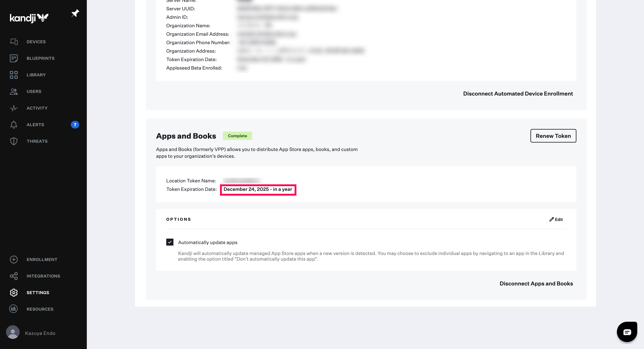Image resolution: width=644 pixels, height=349 pixels.
Task: Click the Location Token Name label
Action: point(191,181)
